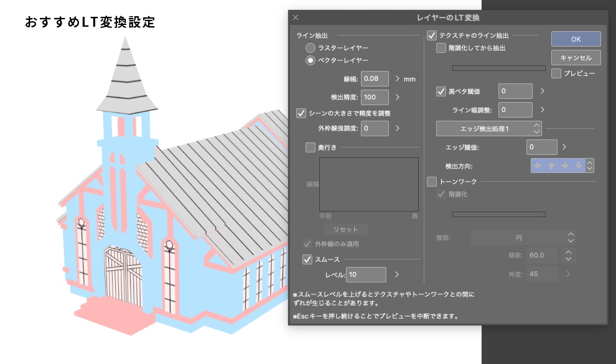Select the ラスターレイヤー radio button
This screenshot has height=364, width=616.
point(310,49)
